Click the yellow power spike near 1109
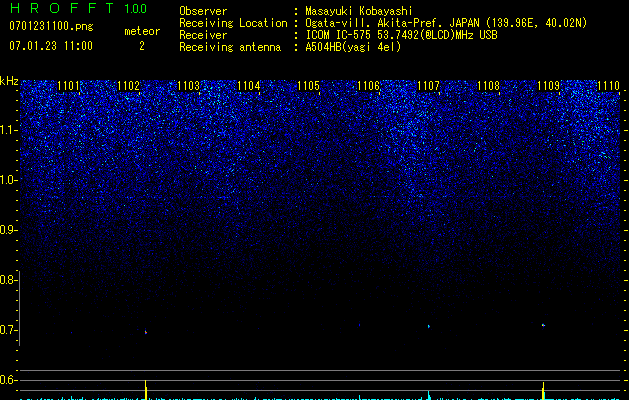This screenshot has height=400, width=629. 543,391
